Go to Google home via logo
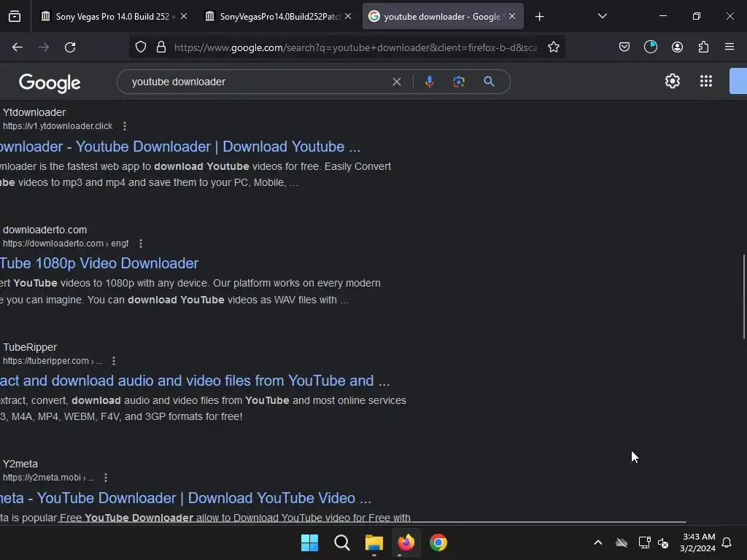 (x=50, y=83)
